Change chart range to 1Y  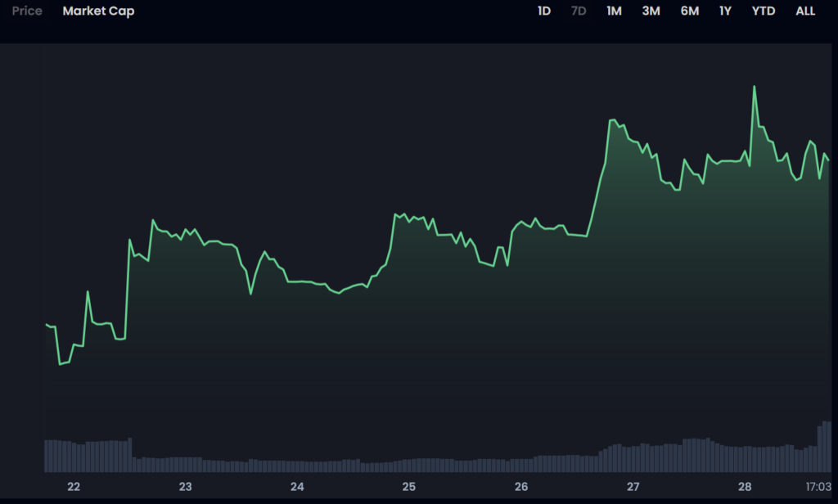[725, 11]
